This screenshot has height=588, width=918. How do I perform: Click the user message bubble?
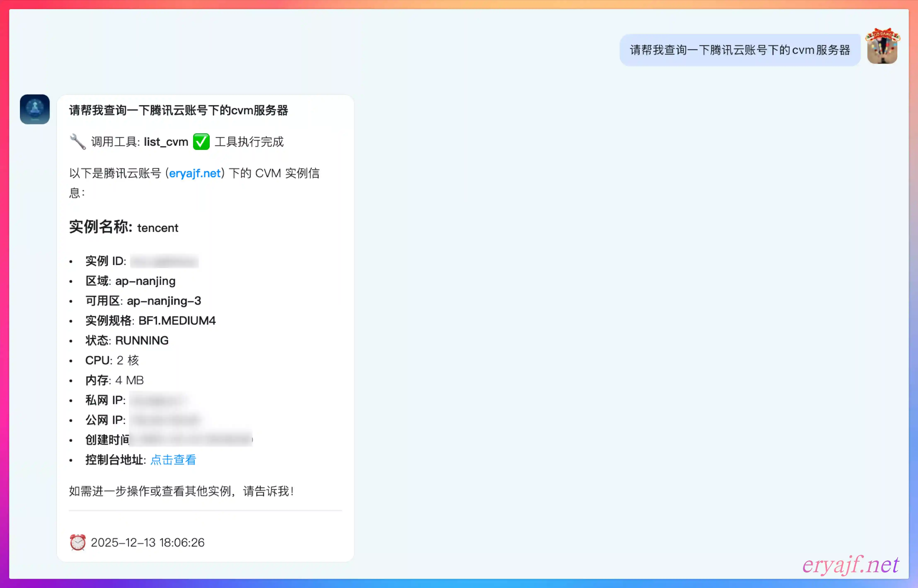[x=739, y=50]
